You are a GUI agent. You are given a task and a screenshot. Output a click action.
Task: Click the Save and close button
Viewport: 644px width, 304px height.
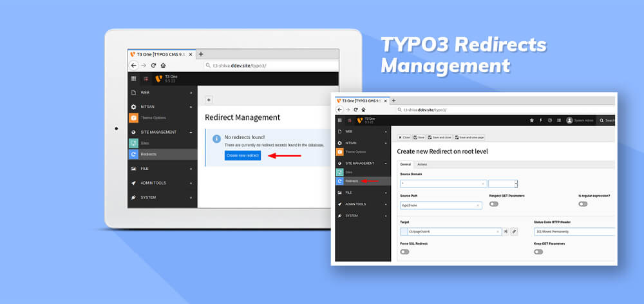tap(439, 138)
